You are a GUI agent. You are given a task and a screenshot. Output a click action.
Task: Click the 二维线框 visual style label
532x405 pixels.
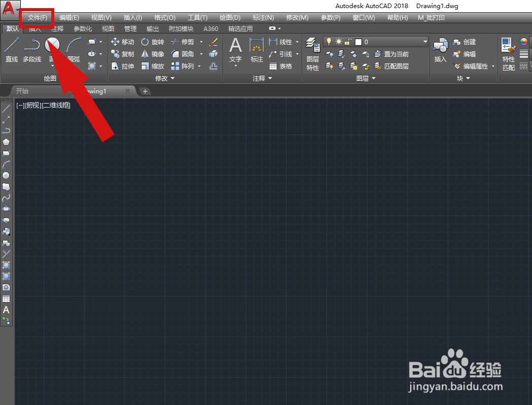[56, 105]
